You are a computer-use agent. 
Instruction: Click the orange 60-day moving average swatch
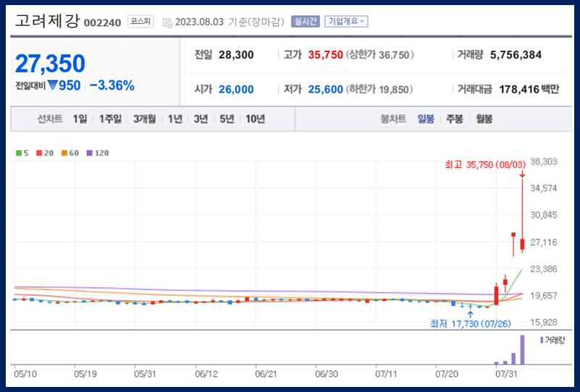coord(64,153)
